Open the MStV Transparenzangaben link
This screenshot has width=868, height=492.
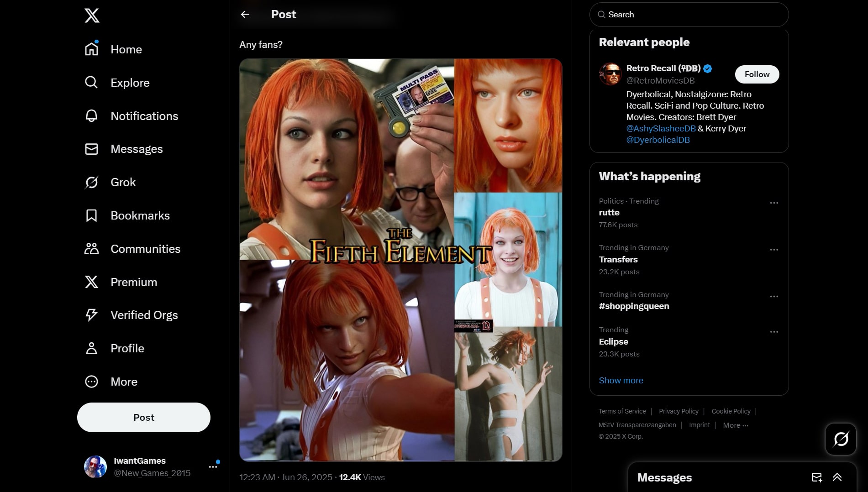(x=637, y=425)
